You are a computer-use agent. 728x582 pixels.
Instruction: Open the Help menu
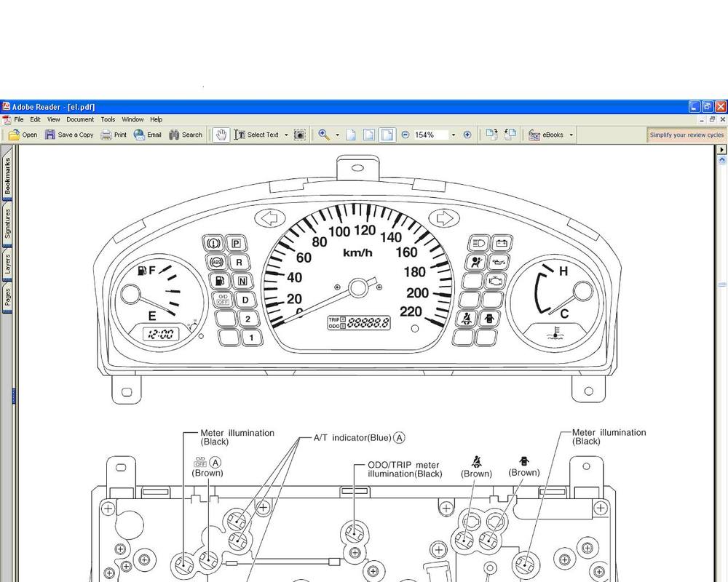156,119
